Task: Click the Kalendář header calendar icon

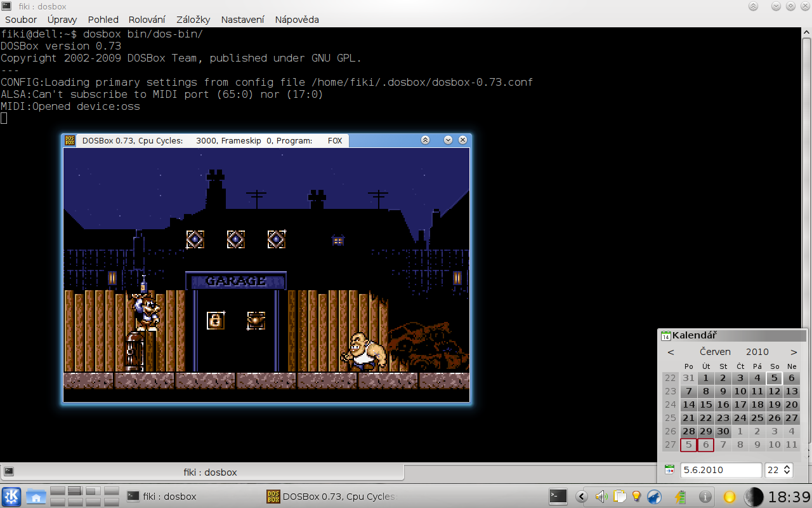Action: [665, 335]
